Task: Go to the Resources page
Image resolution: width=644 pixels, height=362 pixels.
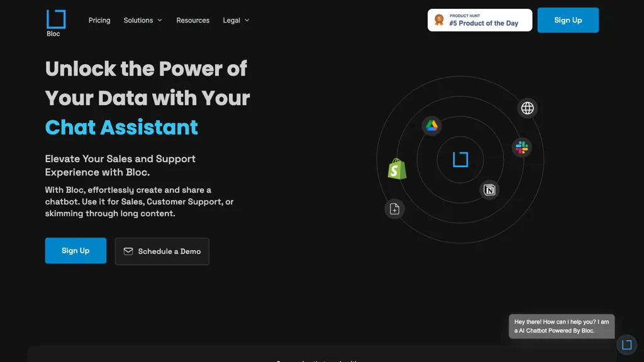Action: 192,20
